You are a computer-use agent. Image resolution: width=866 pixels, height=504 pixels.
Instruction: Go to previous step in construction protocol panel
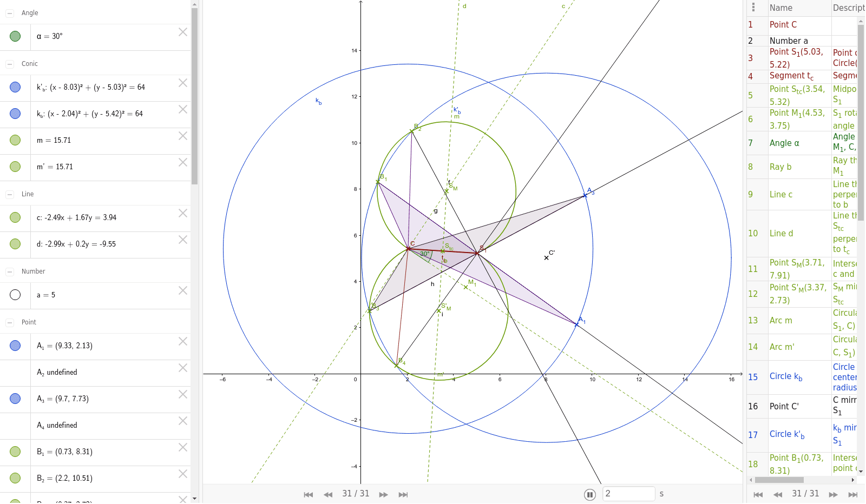778,494
